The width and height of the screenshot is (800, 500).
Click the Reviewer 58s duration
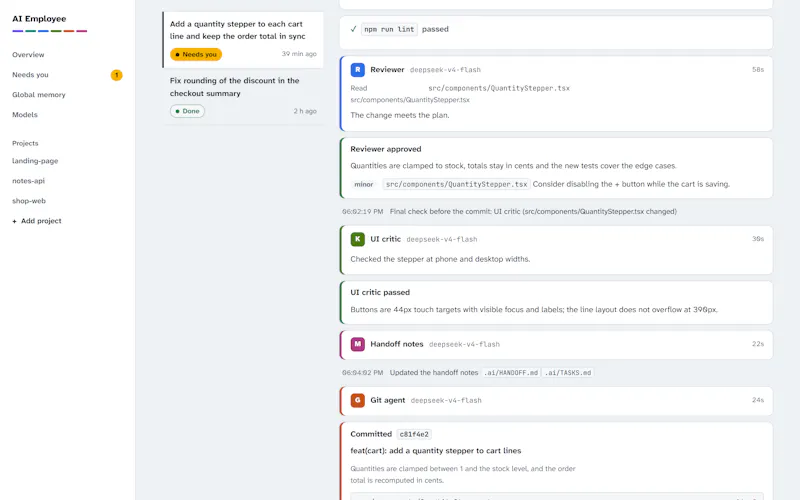(758, 69)
